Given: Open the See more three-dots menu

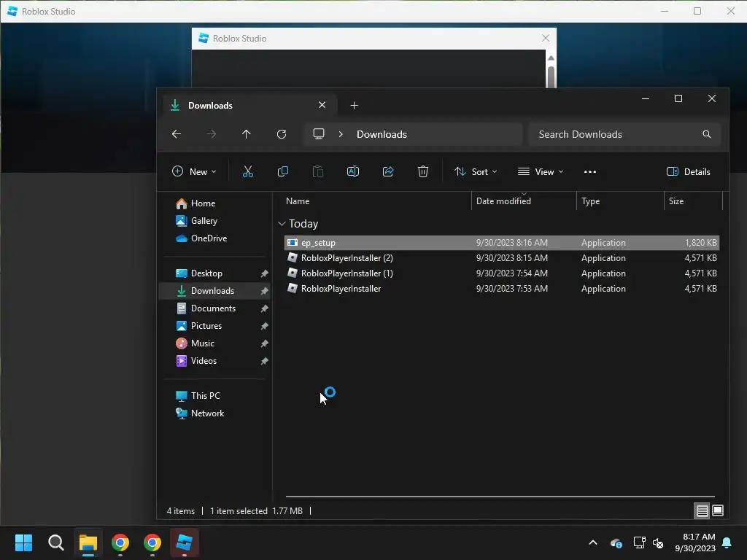Looking at the screenshot, I should (x=589, y=172).
